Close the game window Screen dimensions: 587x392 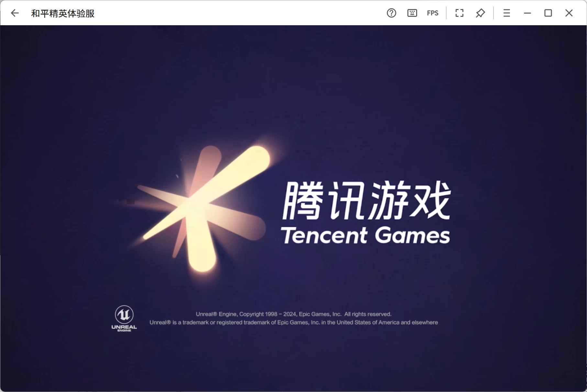[569, 13]
